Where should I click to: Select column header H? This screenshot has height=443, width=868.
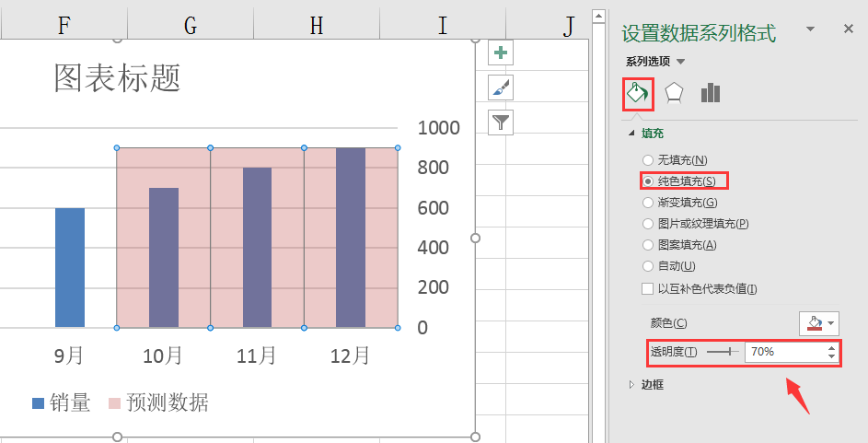317,26
